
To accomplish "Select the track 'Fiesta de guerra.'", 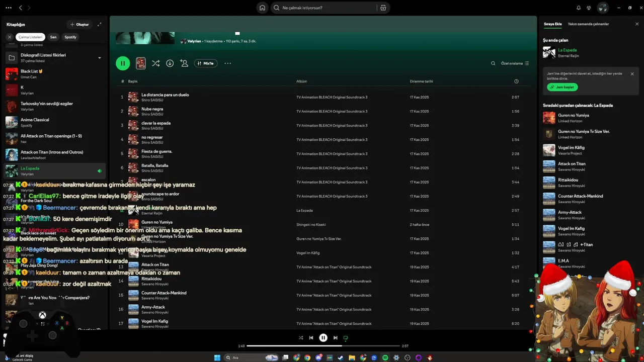I will pos(156,151).
